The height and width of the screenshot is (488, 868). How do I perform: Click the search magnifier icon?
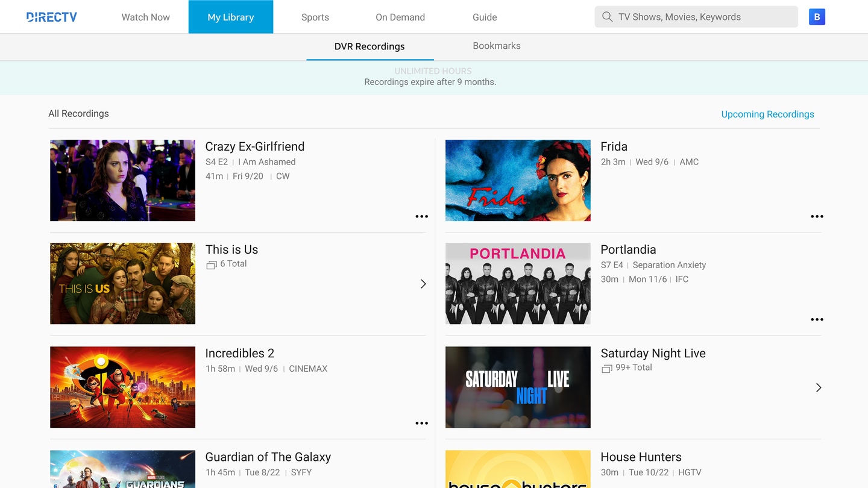pos(608,17)
